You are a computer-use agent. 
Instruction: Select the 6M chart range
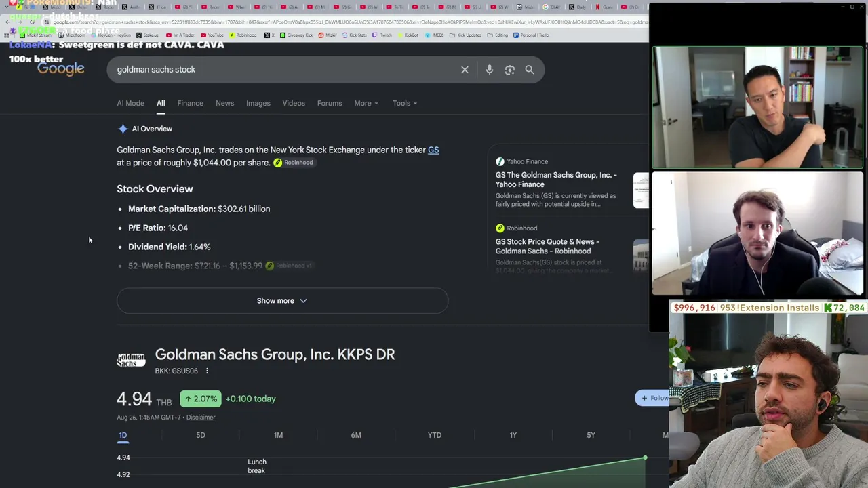tap(356, 435)
